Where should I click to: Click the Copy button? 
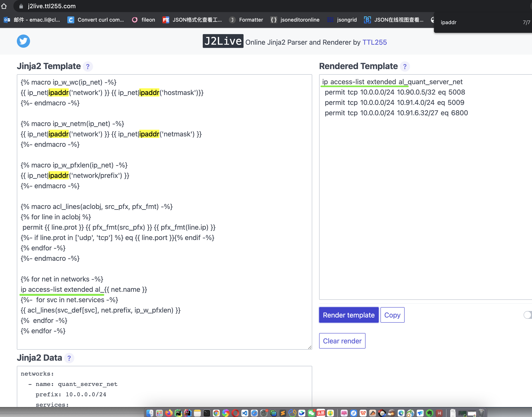(x=392, y=315)
